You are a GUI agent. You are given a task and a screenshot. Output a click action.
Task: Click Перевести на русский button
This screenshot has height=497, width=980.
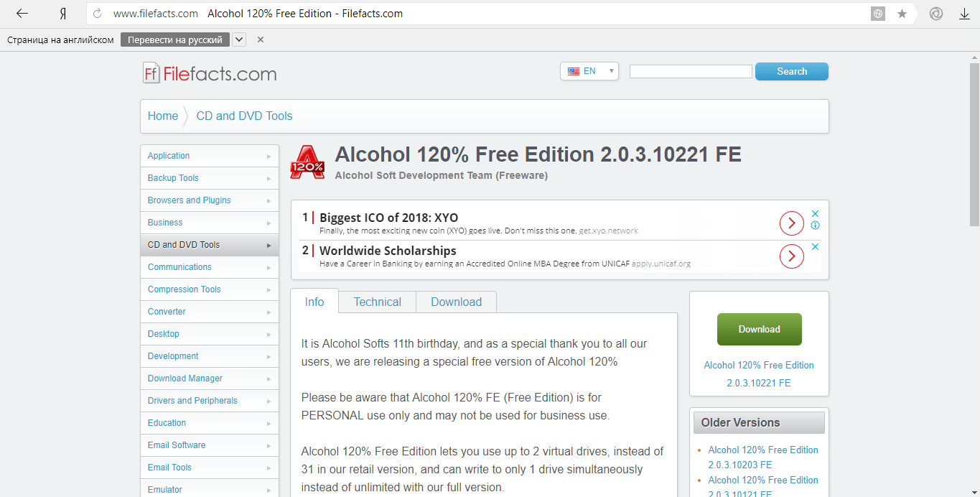point(175,40)
